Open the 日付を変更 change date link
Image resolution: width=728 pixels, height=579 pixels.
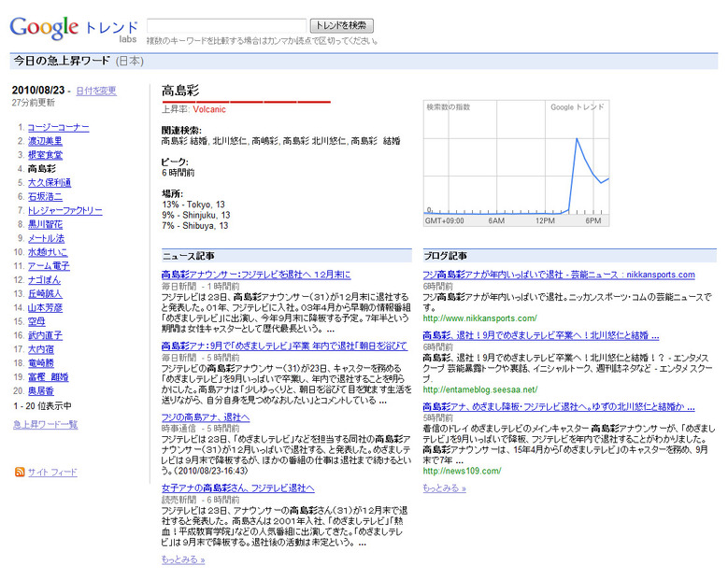tap(96, 91)
